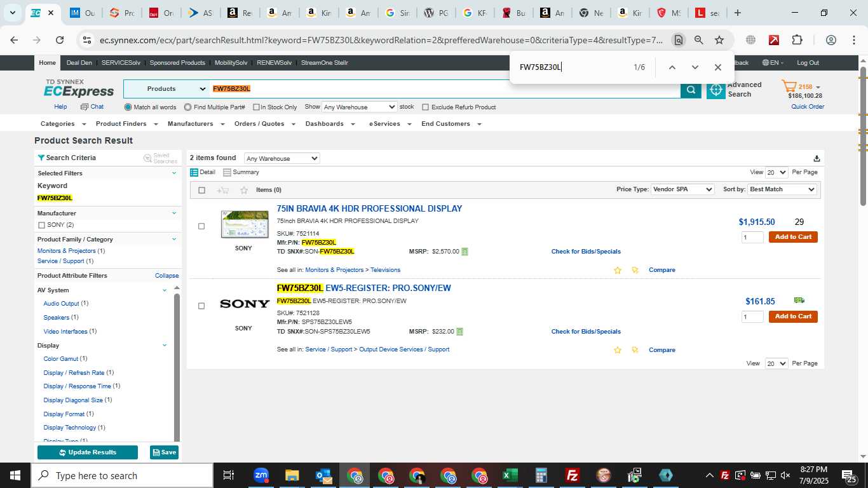Image resolution: width=868 pixels, height=488 pixels.
Task: Click the BRAVIA display product thumbnail
Action: 245,224
